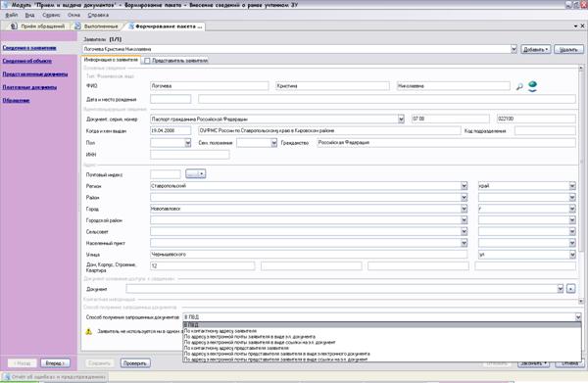Toggle Представитель заявителя checkbox

click(147, 61)
